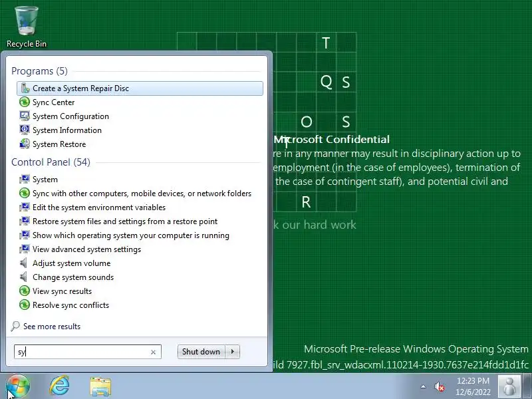The image size is (532, 399).
Task: Open System Information
Action: 67,130
